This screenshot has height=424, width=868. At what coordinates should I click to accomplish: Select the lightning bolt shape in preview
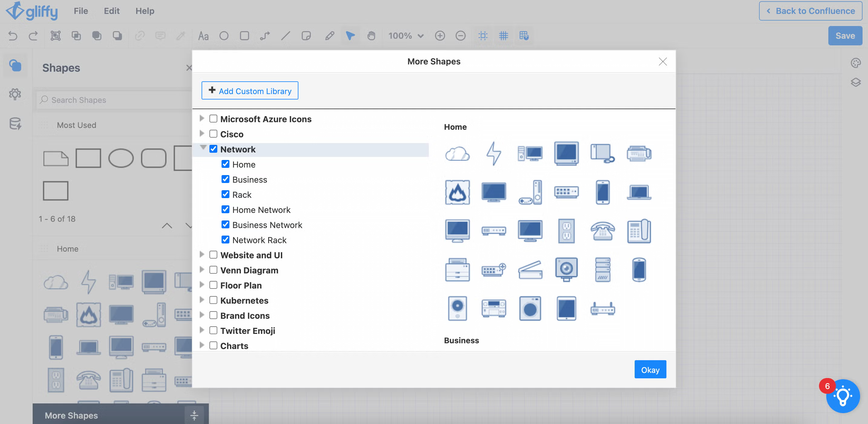pyautogui.click(x=494, y=154)
